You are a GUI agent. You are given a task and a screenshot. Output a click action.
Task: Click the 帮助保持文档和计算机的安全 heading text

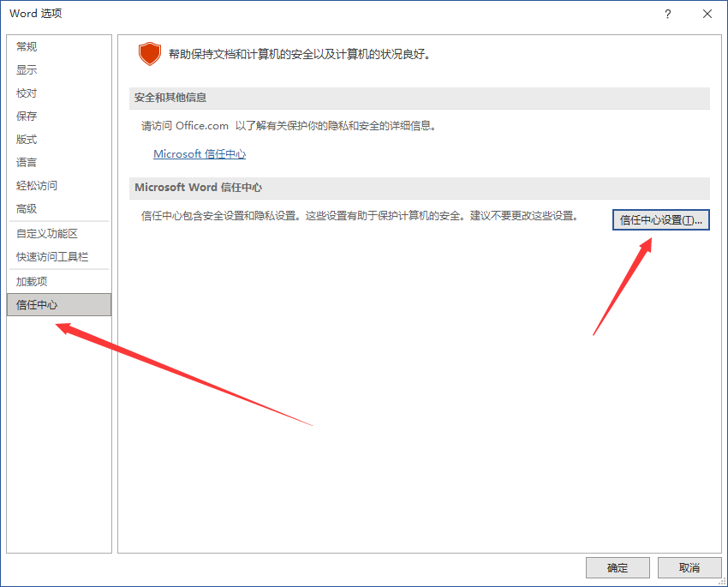click(300, 54)
